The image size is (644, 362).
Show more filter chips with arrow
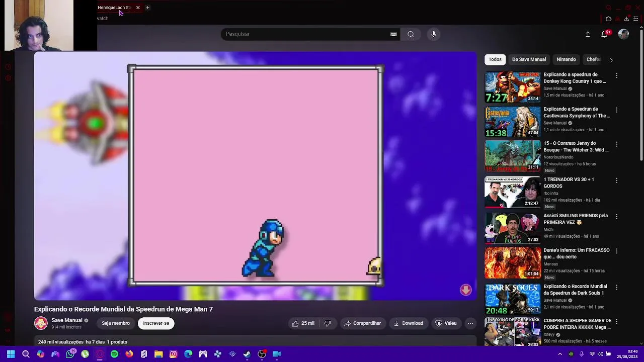pos(611,60)
